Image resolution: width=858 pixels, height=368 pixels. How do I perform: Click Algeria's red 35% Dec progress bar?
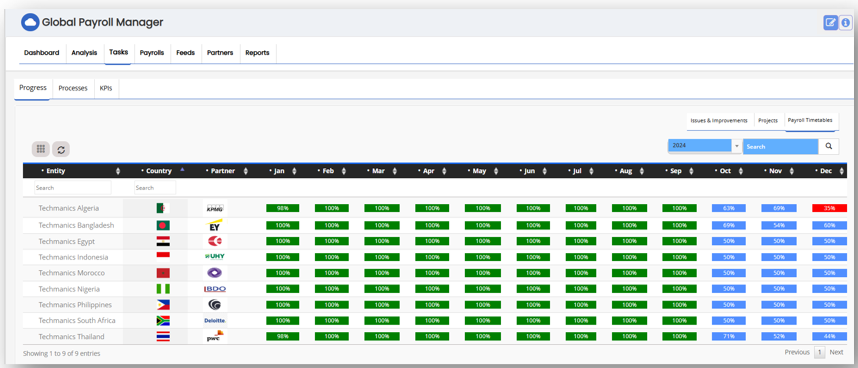click(x=830, y=208)
